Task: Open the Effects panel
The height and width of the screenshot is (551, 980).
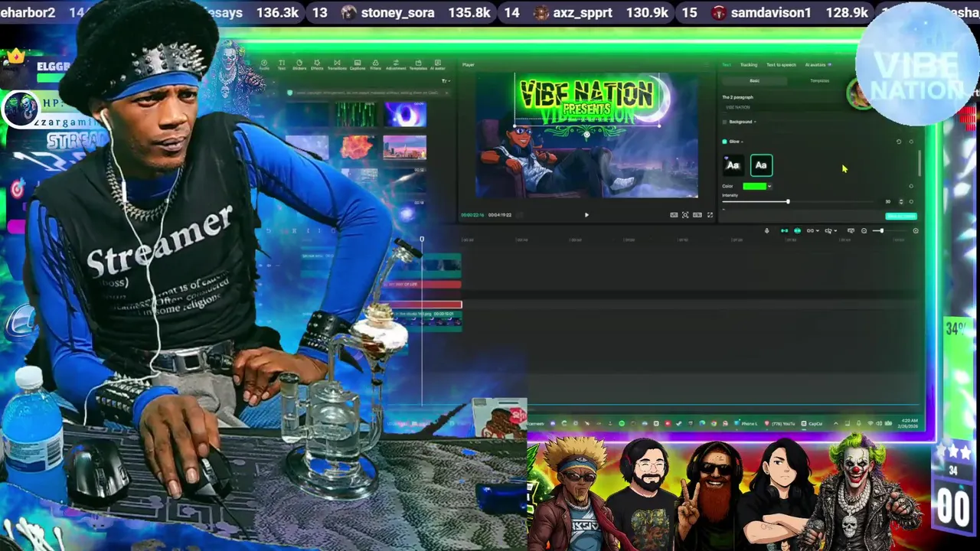Action: [x=317, y=65]
